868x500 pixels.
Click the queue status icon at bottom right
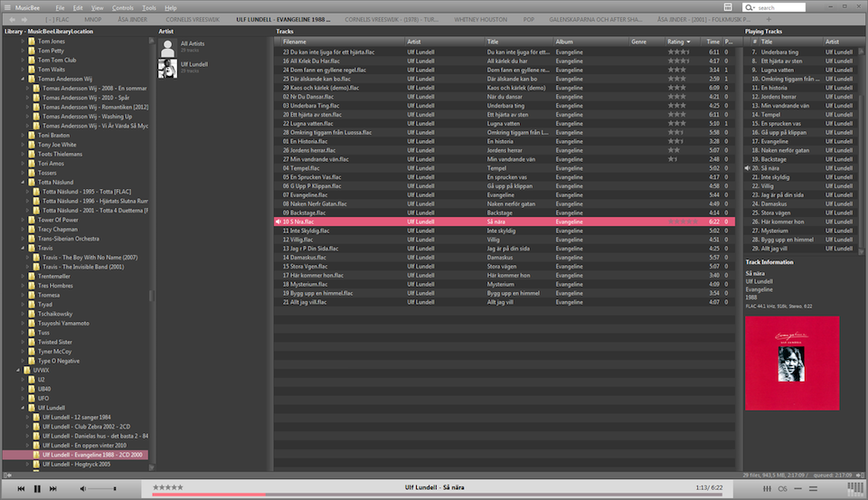click(859, 475)
